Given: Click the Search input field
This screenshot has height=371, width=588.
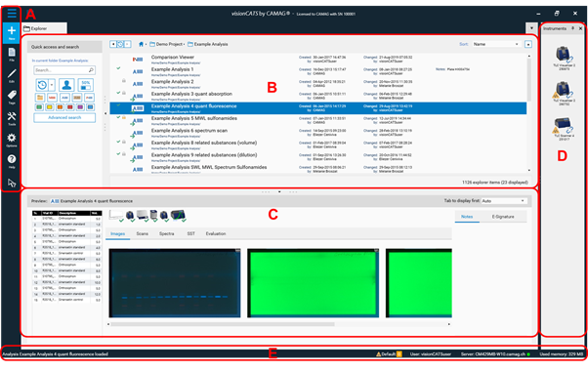Looking at the screenshot, I should pos(64,70).
